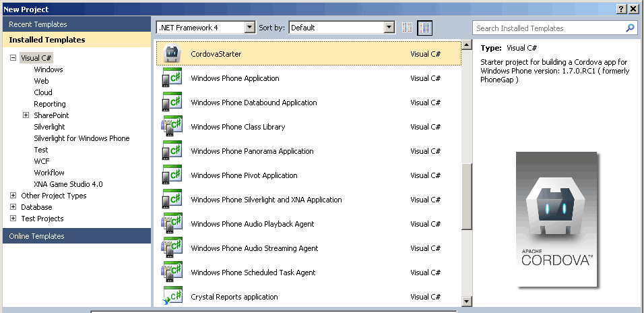Viewport: 644px width, 313px height.
Task: Select XNA Game Studio 4.0 category
Action: coord(68,184)
